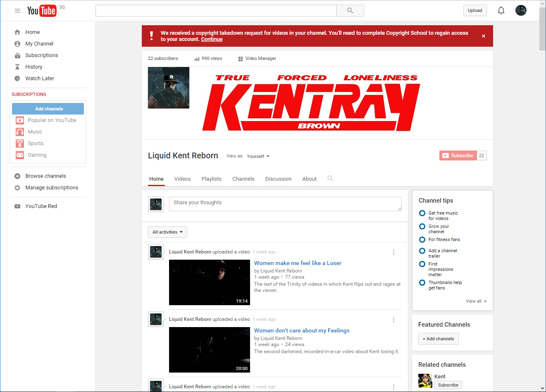Image resolution: width=546 pixels, height=392 pixels.
Task: Click the KENTRAY channel banner art
Action: (x=311, y=103)
